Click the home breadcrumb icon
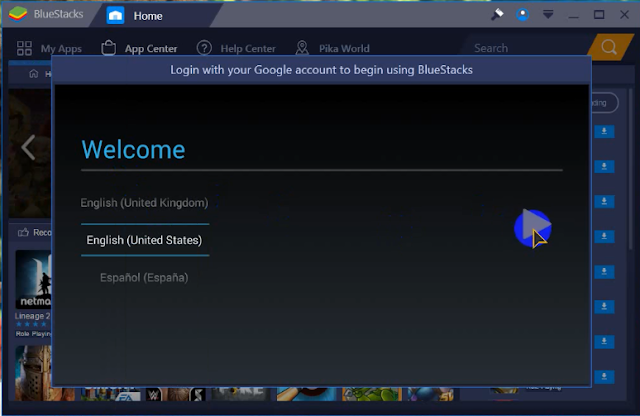This screenshot has height=416, width=640. [x=33, y=74]
